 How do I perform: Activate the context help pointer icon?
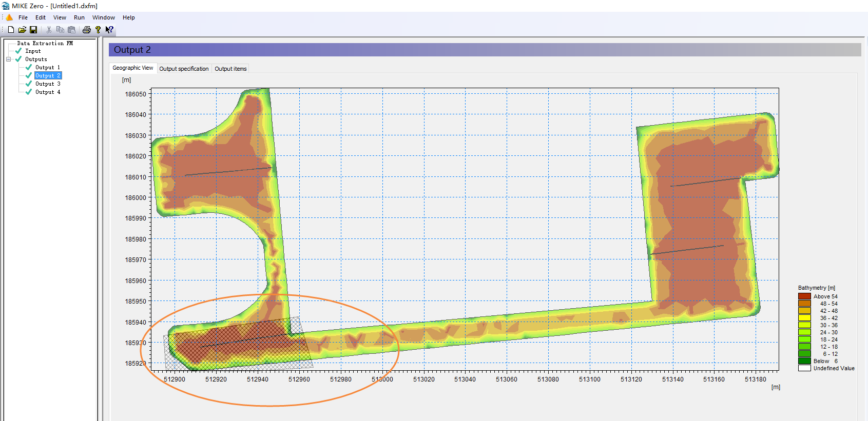click(x=109, y=30)
